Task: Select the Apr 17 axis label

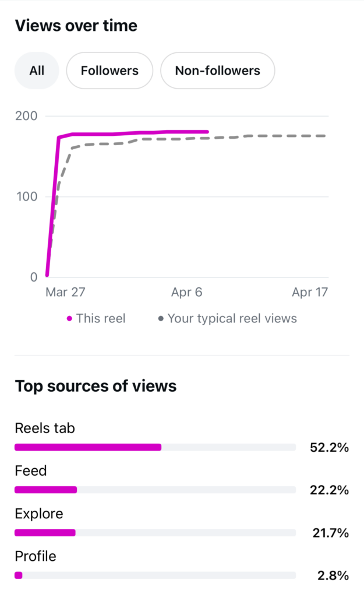Action: click(x=310, y=292)
